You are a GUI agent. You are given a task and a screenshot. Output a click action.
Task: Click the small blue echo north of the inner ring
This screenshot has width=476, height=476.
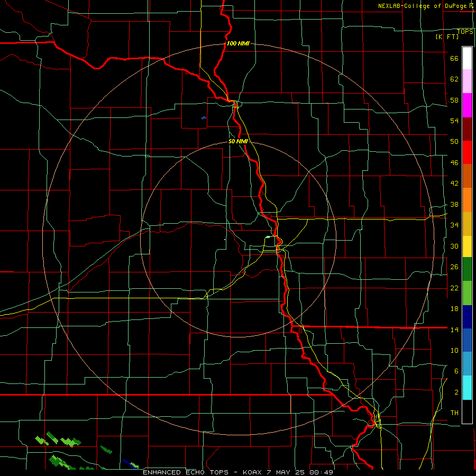(x=204, y=117)
